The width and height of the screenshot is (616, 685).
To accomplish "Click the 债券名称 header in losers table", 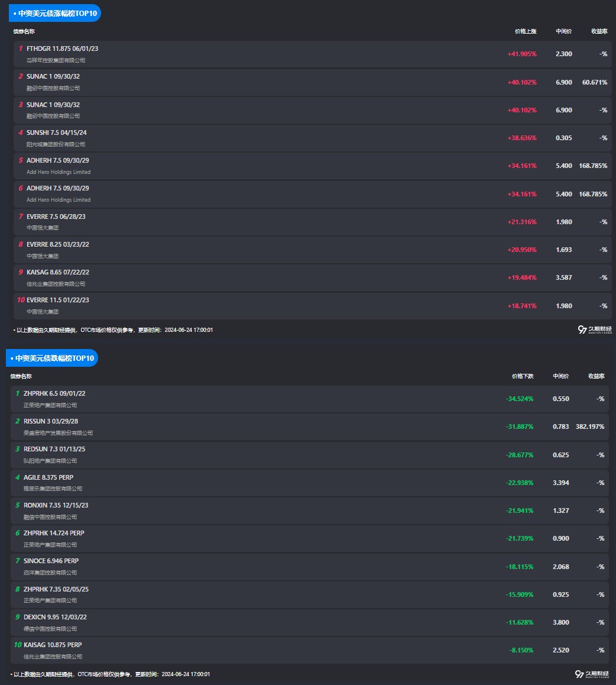I will click(21, 376).
